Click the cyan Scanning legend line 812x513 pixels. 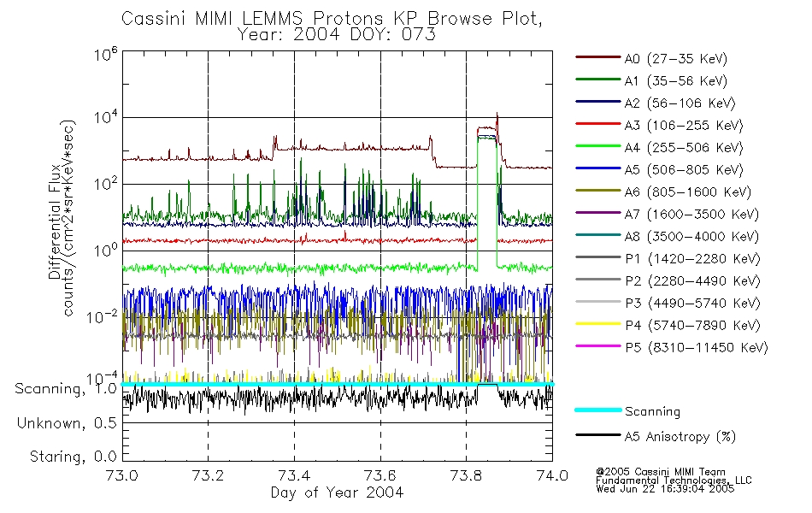coord(598,410)
